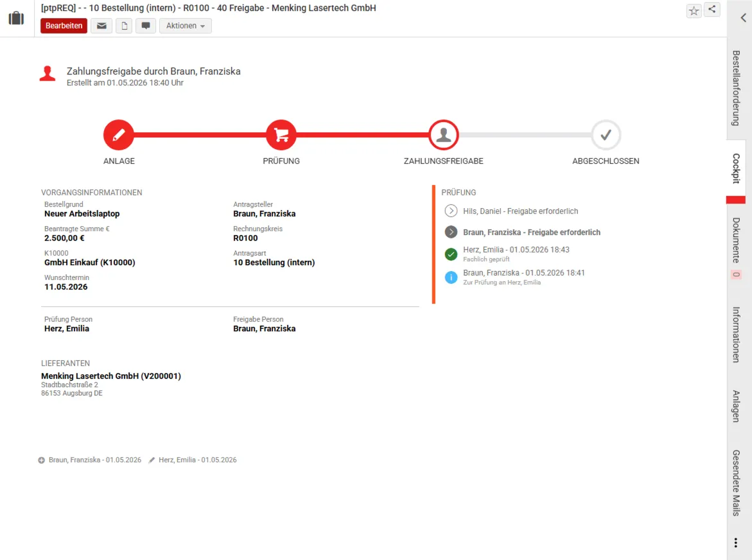Click the Stadtbachstraße 2 address line

point(69,385)
